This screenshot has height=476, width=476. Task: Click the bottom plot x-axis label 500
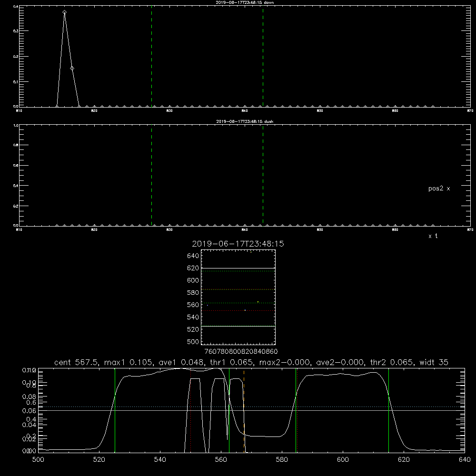38,460
